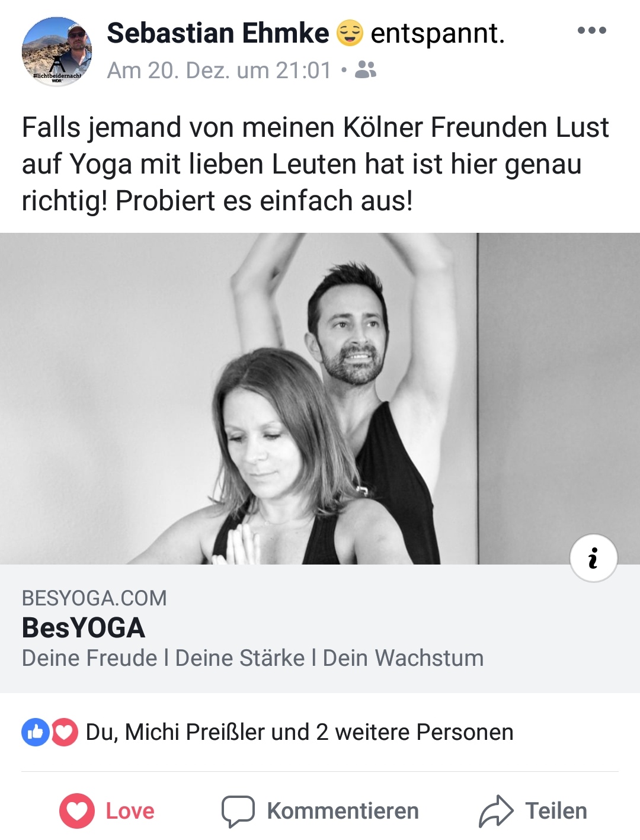Tap Teilen to share the post
Viewport: 640px width, 840px height.
click(x=556, y=811)
